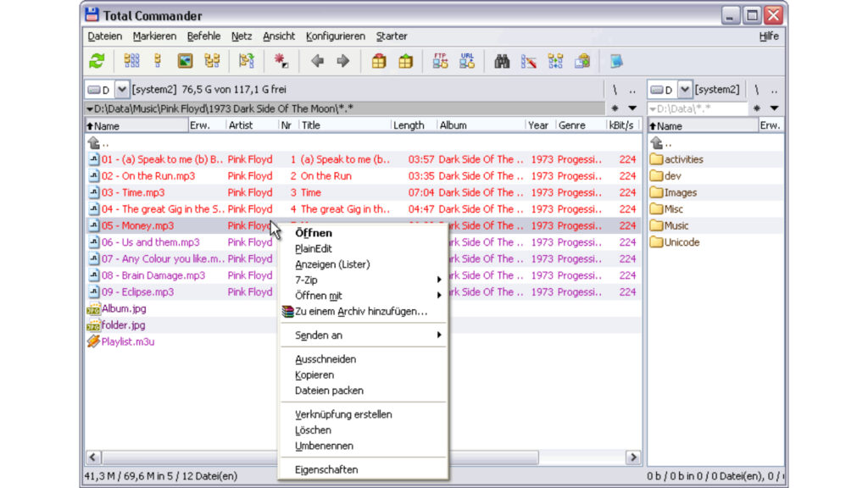This screenshot has width=868, height=488.
Task: Click the unpack files toolbar icon
Action: click(406, 61)
